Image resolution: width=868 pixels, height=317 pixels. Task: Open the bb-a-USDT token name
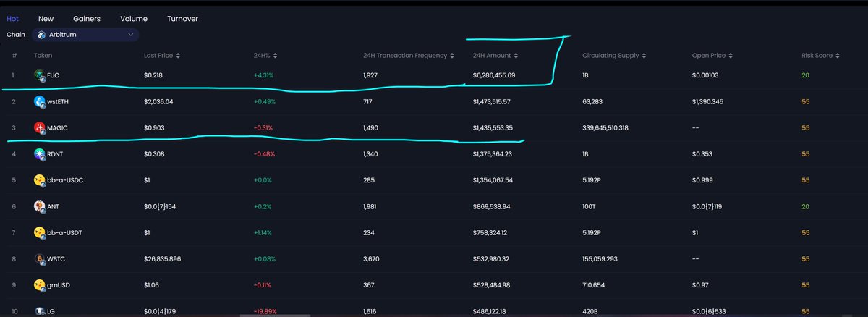click(x=67, y=232)
